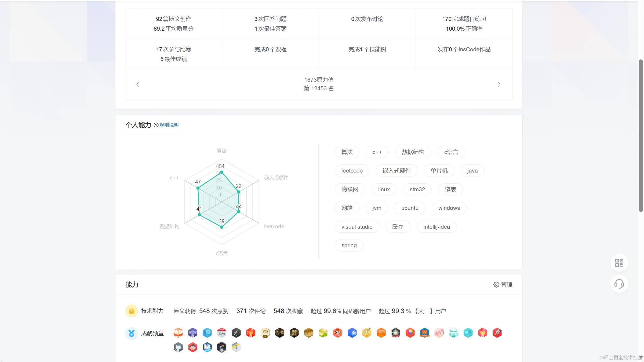This screenshot has height=362, width=644.
Task: Click the GitHub cat badge
Action: pyautogui.click(x=178, y=347)
